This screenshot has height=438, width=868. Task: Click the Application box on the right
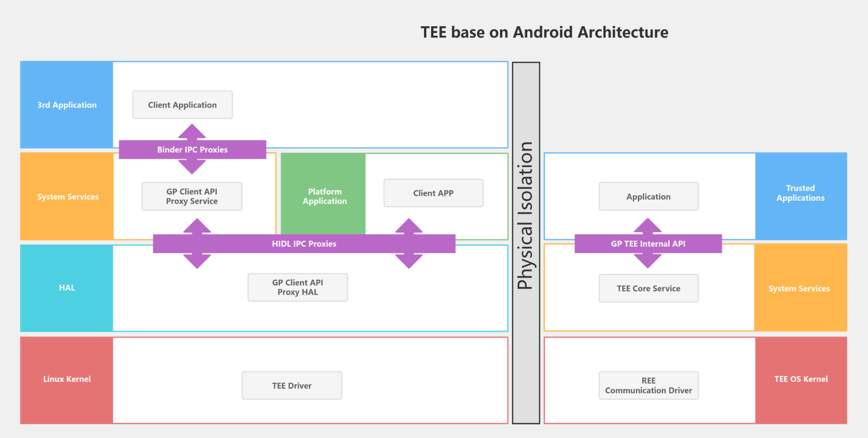(648, 196)
